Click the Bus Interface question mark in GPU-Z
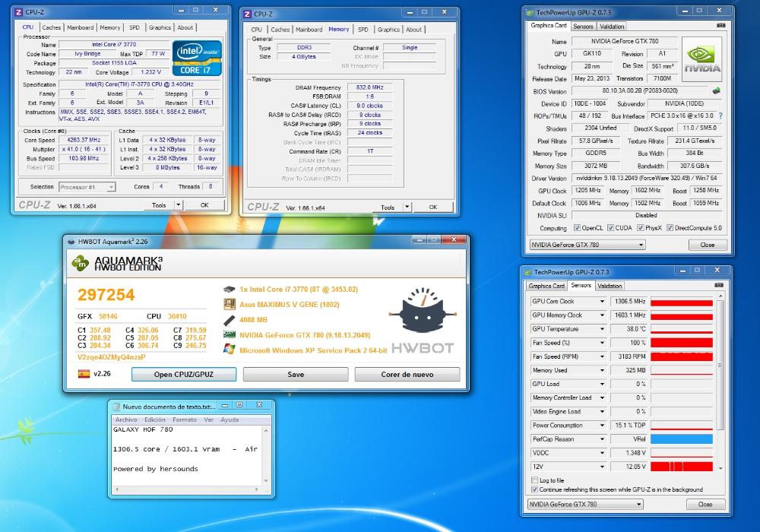The image size is (760, 532). (x=720, y=116)
